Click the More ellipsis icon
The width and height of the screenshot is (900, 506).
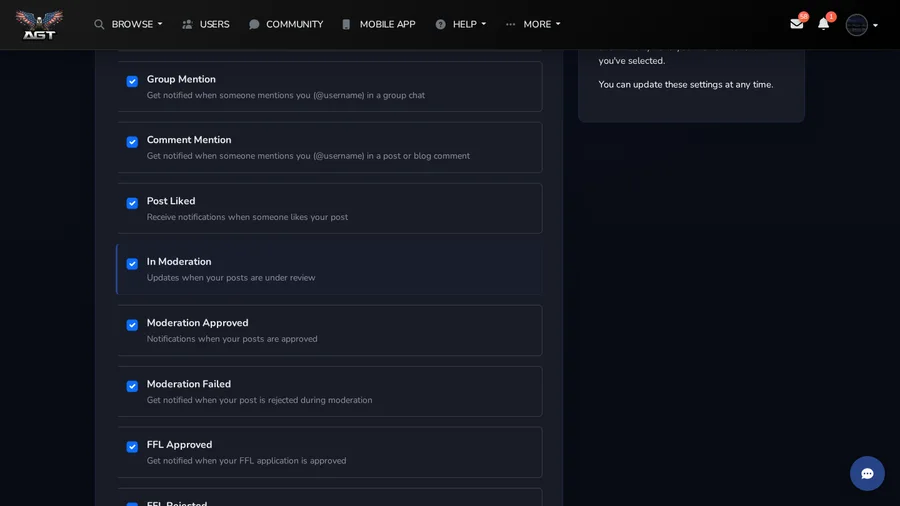click(x=510, y=25)
